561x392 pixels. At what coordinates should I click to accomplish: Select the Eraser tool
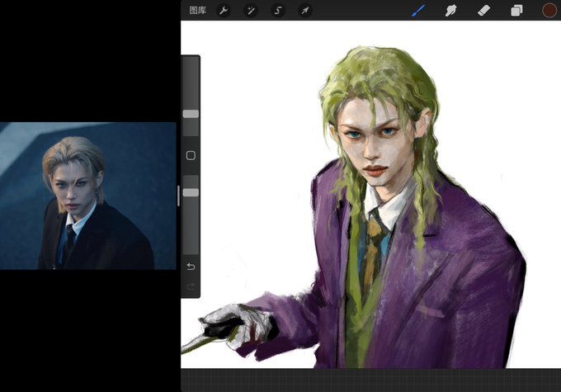click(x=483, y=11)
